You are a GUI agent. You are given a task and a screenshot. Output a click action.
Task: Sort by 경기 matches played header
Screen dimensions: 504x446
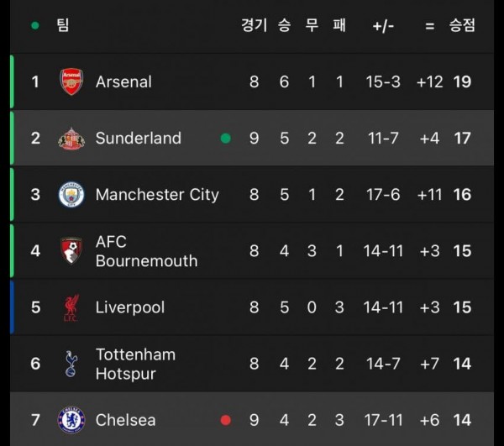(x=254, y=25)
